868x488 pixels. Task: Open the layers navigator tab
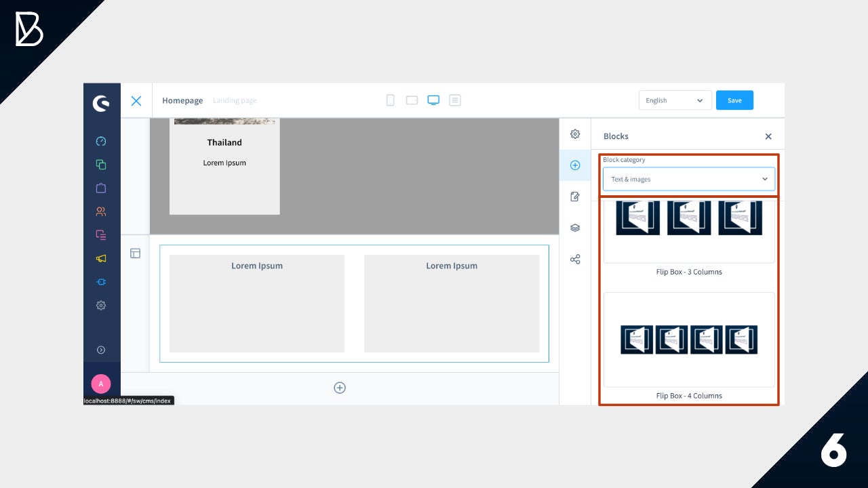click(x=575, y=228)
